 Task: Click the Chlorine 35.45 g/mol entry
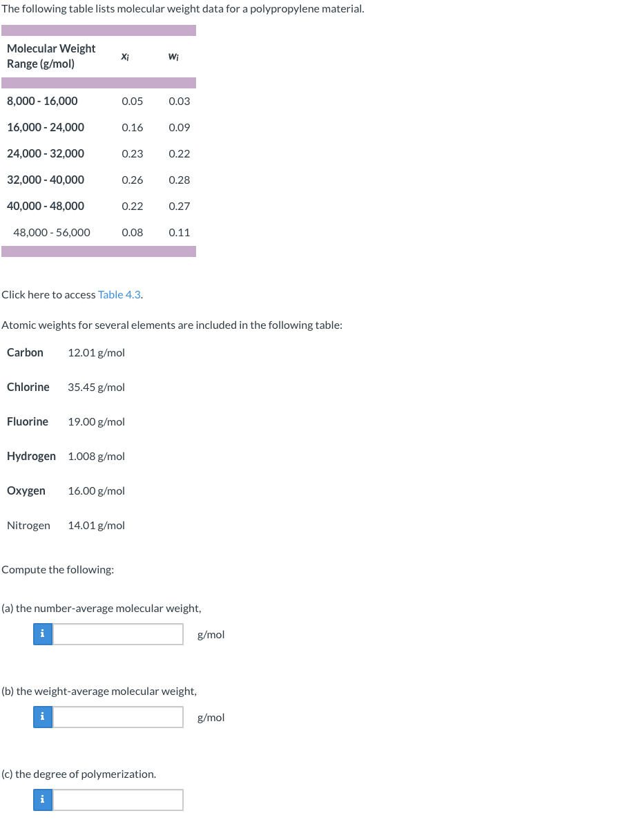96,387
